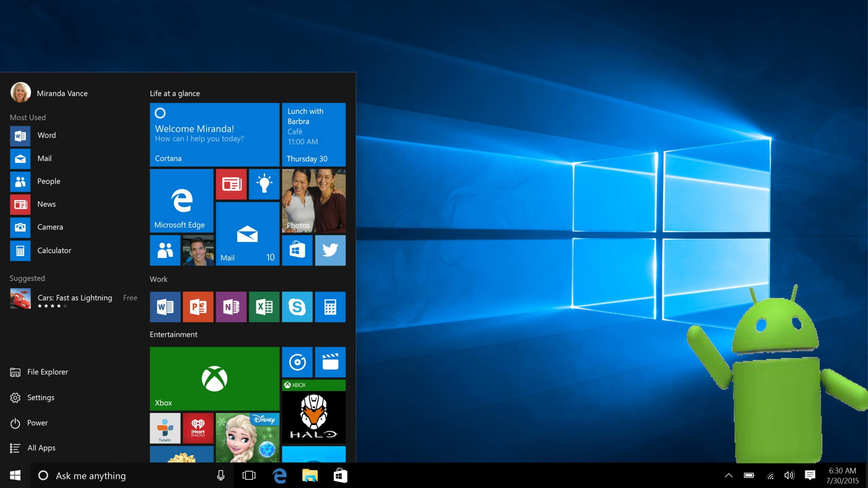Viewport: 868px width, 488px height.
Task: Click the Life at a glance group header
Action: point(175,93)
